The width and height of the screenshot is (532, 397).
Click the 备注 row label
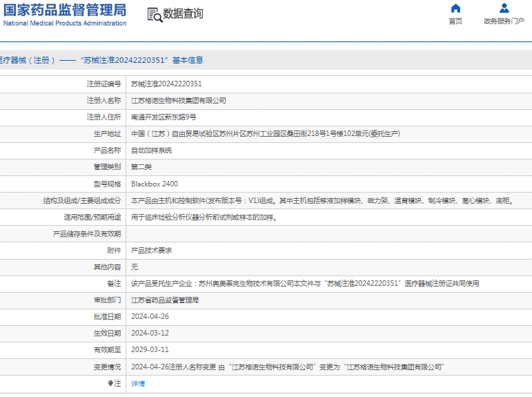point(114,284)
